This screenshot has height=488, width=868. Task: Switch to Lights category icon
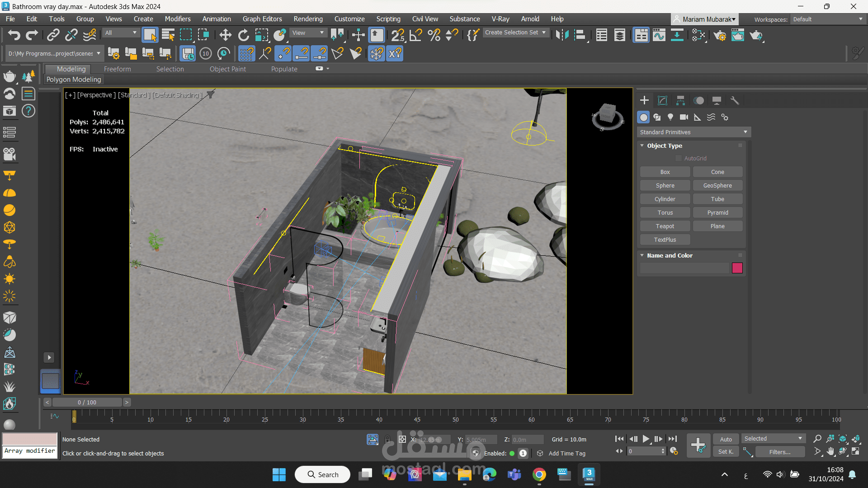[x=670, y=117]
